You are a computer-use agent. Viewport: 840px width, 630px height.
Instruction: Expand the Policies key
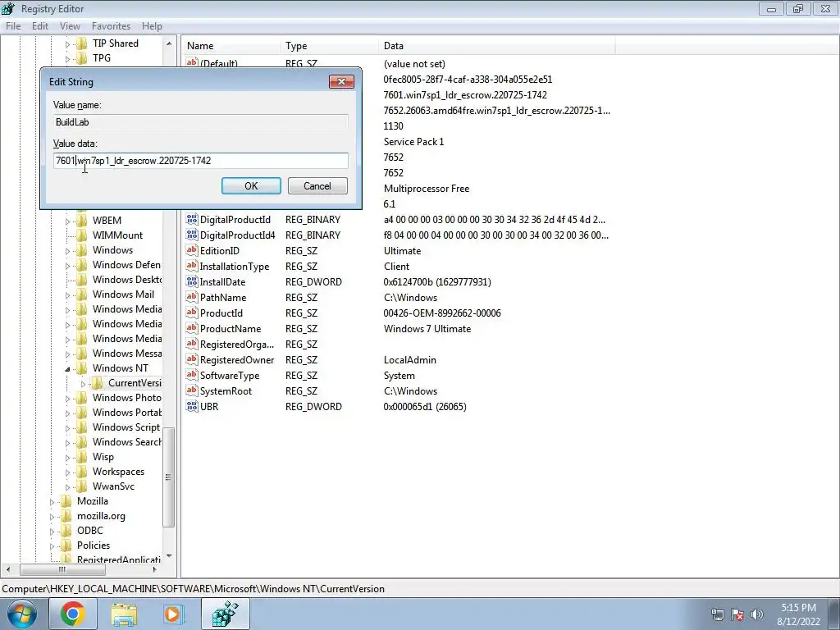pos(52,546)
